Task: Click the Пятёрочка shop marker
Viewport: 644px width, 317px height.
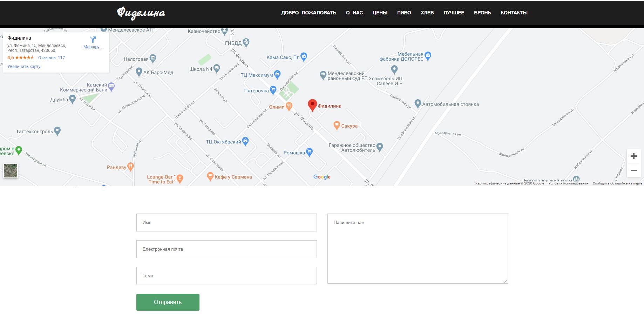Action: tap(273, 90)
